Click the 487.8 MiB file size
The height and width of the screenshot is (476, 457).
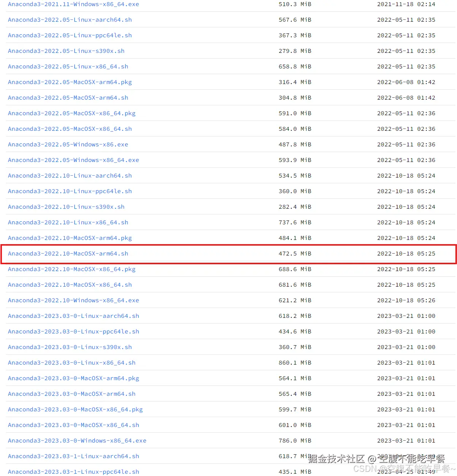click(x=295, y=144)
